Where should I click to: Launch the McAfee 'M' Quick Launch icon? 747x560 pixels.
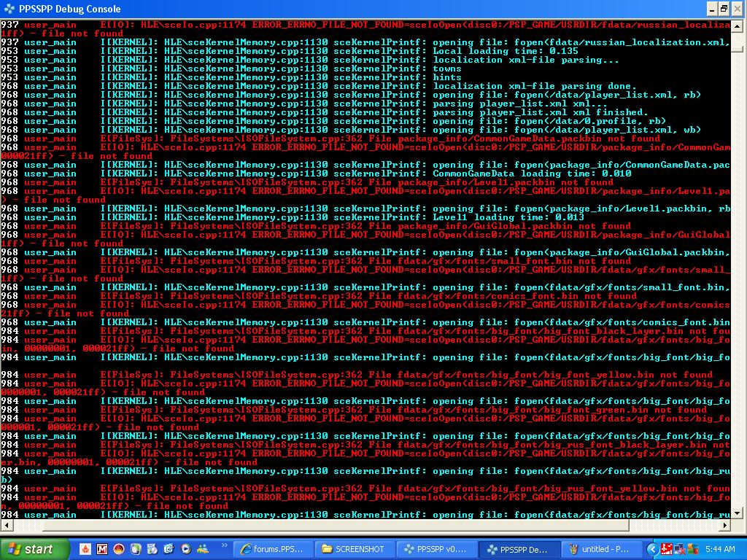click(x=102, y=549)
